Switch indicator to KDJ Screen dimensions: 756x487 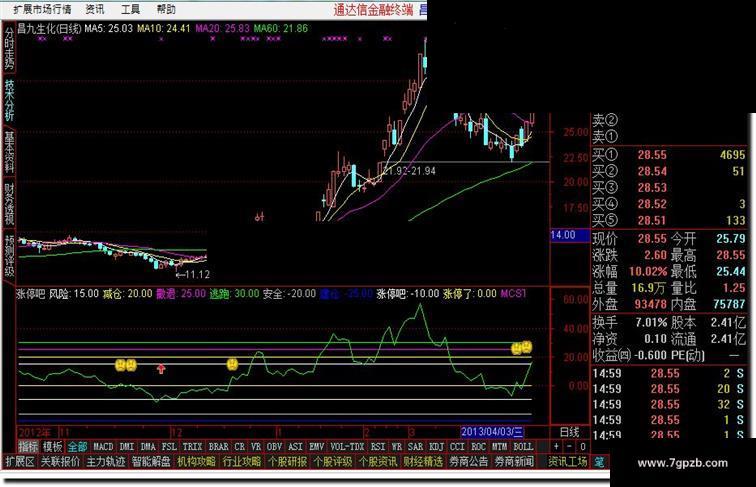[x=436, y=446]
